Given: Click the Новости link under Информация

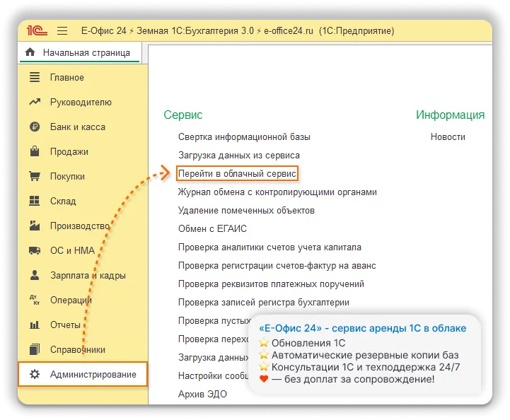Looking at the screenshot, I should point(448,136).
